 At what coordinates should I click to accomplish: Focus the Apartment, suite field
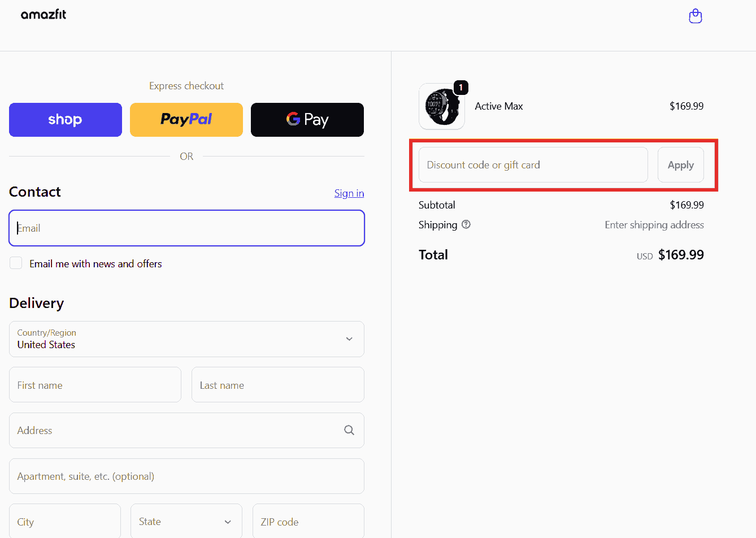[x=186, y=476]
